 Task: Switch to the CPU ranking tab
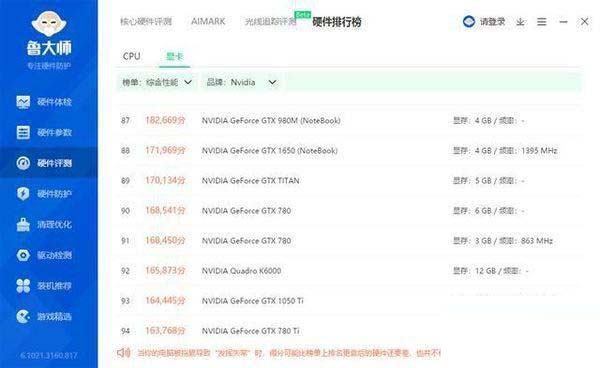pyautogui.click(x=132, y=56)
